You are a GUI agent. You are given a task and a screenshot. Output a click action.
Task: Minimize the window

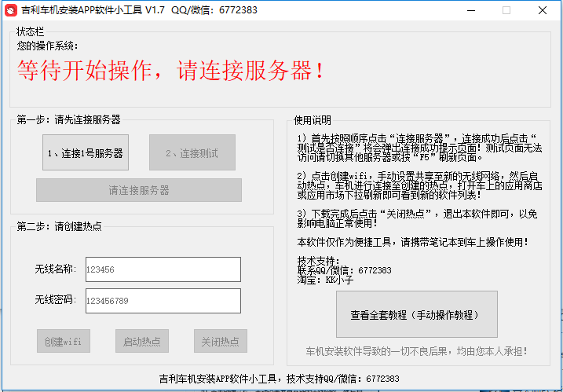point(471,10)
